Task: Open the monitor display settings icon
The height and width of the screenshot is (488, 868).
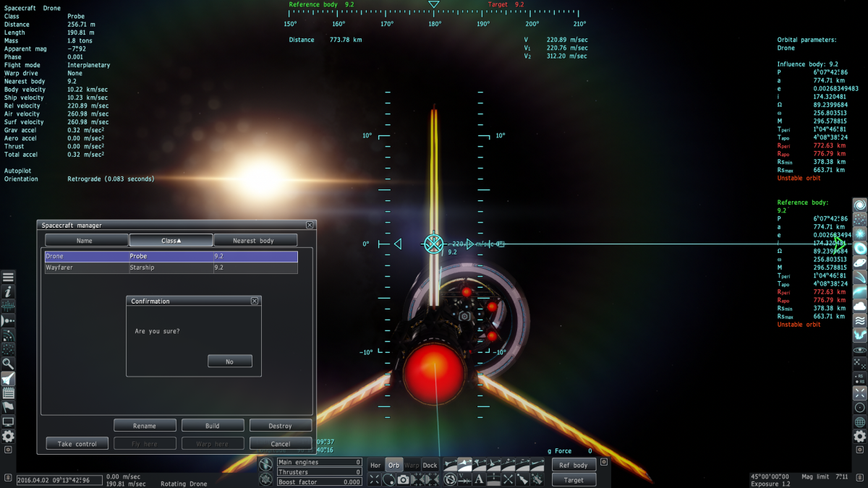Action: coord(8,421)
